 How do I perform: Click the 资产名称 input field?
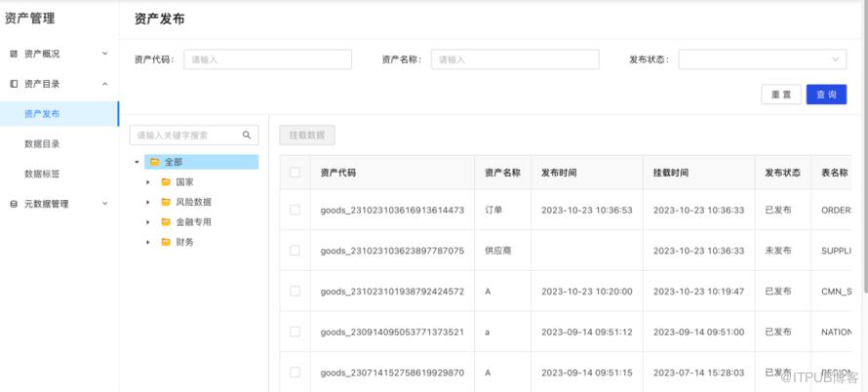[515, 59]
